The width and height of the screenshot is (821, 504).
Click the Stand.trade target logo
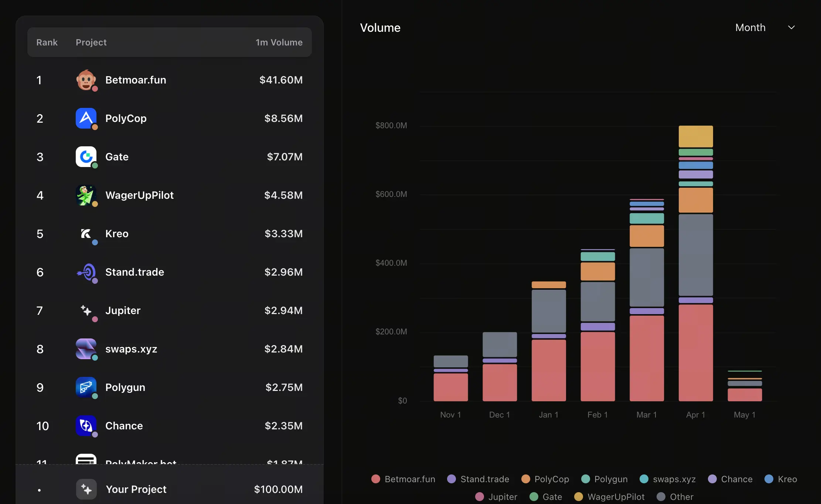point(86,272)
